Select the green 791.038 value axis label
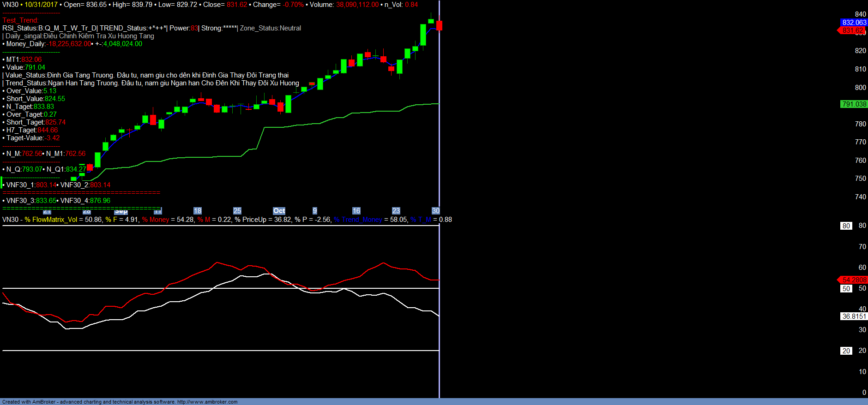 [x=854, y=104]
